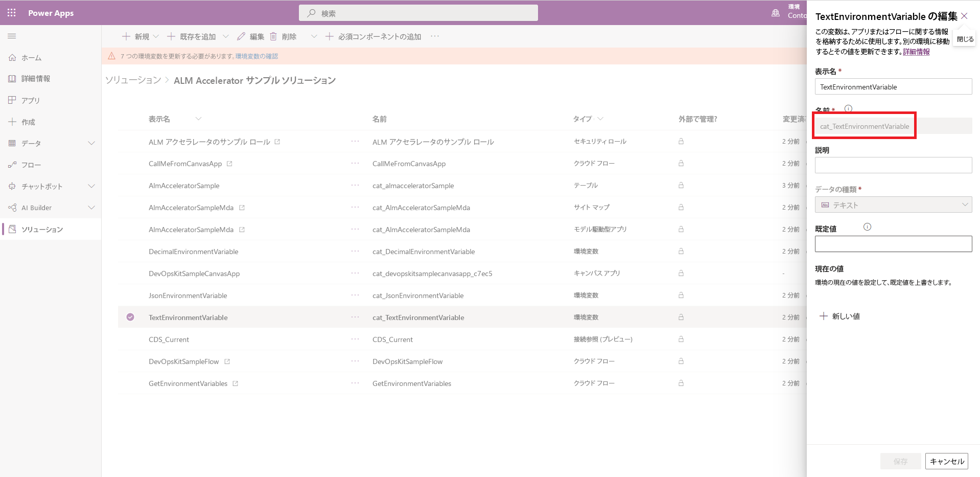Expand the データ navigation group
The width and height of the screenshot is (980, 477).
[x=91, y=143]
